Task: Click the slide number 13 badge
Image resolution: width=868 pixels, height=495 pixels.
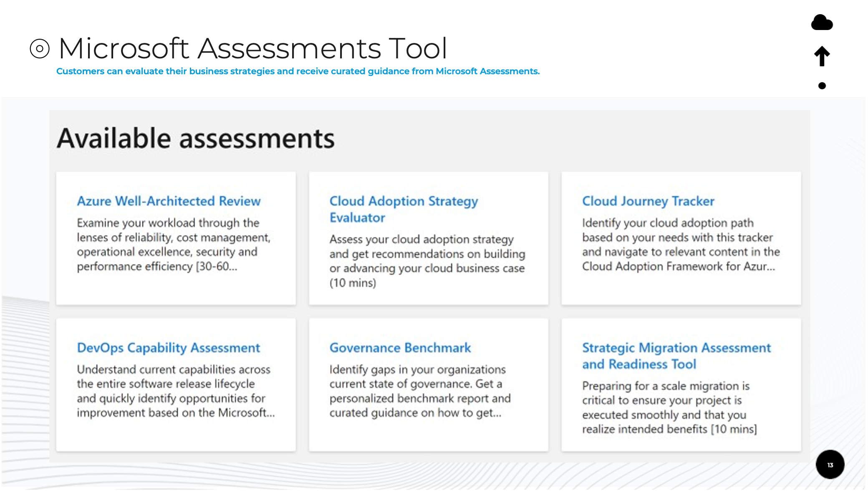Action: pos(830,465)
